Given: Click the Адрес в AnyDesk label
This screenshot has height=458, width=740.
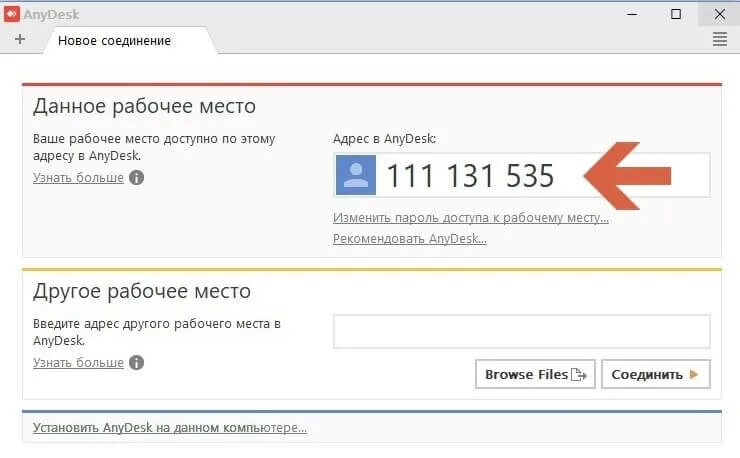Looking at the screenshot, I should pyautogui.click(x=385, y=139).
